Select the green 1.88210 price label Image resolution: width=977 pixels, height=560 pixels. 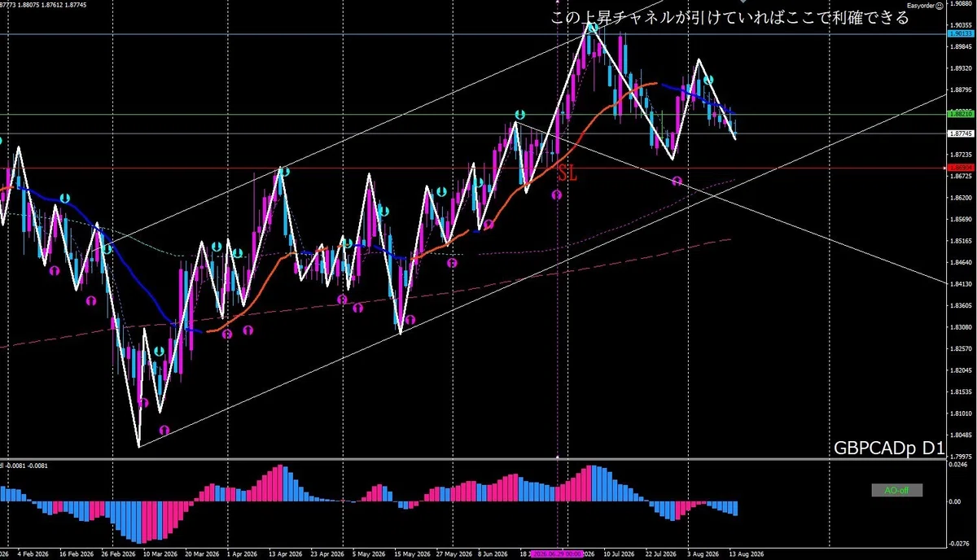click(x=961, y=115)
